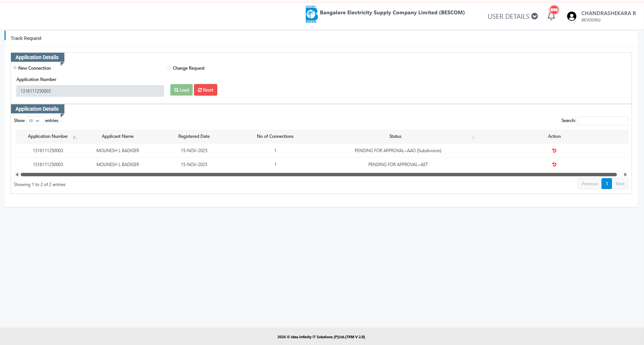
Task: Click the Idea Infinity IT Solutions footer text
Action: (321, 337)
